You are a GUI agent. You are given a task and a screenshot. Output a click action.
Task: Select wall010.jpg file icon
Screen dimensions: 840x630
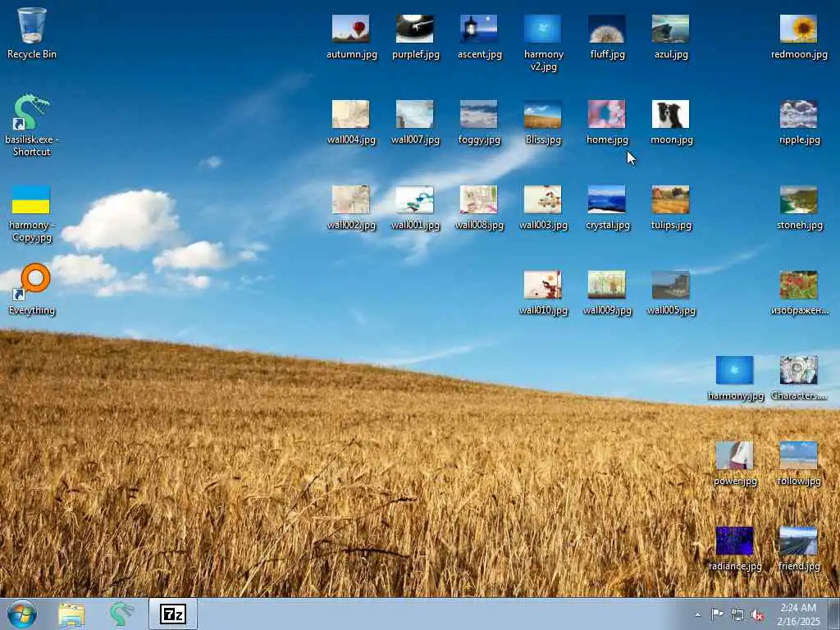(543, 293)
